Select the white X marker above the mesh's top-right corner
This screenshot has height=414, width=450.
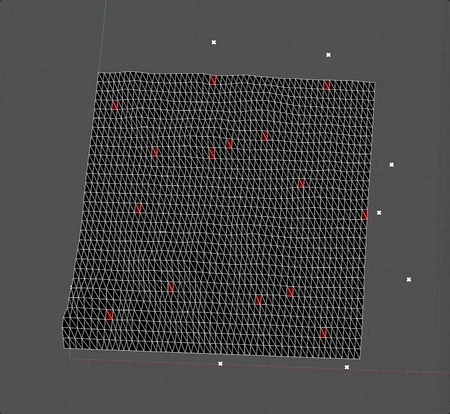click(328, 55)
